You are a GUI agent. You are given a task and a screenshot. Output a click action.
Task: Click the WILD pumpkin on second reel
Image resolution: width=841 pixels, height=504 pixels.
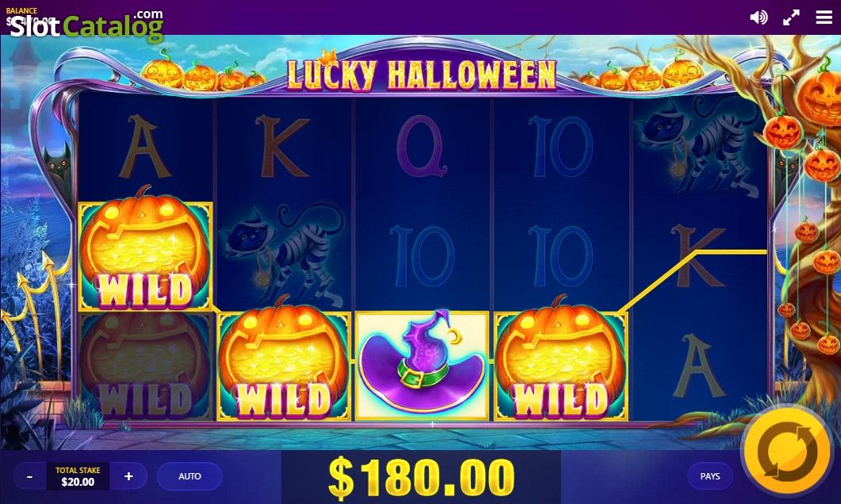point(284,365)
